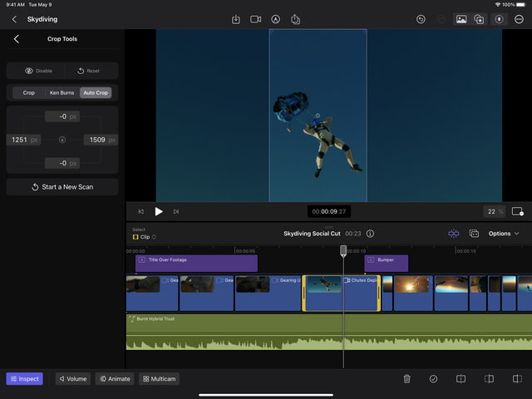Viewport: 532px width, 399px height.
Task: Tap the undo arrow icon
Action: click(x=421, y=19)
